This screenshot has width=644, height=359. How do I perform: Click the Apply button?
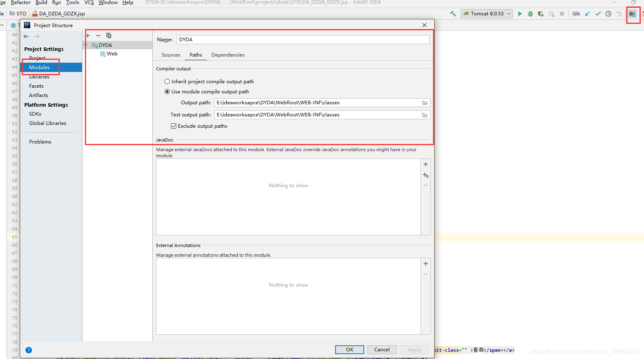coord(414,350)
